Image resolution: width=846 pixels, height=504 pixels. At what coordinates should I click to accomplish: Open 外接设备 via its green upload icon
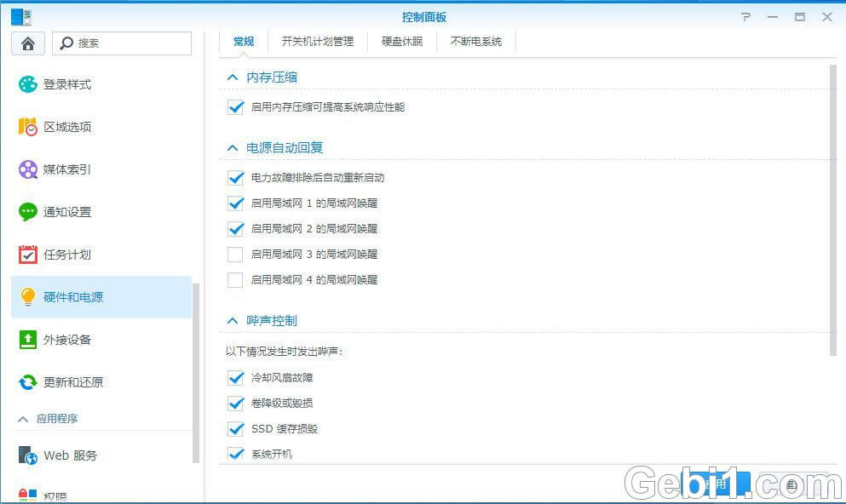point(28,340)
